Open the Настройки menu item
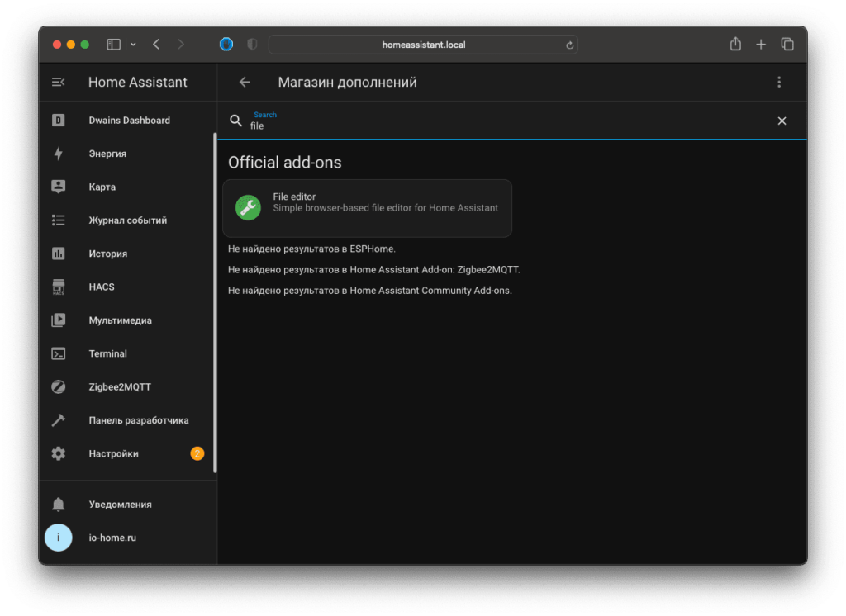Image resolution: width=846 pixels, height=616 pixels. [x=128, y=453]
